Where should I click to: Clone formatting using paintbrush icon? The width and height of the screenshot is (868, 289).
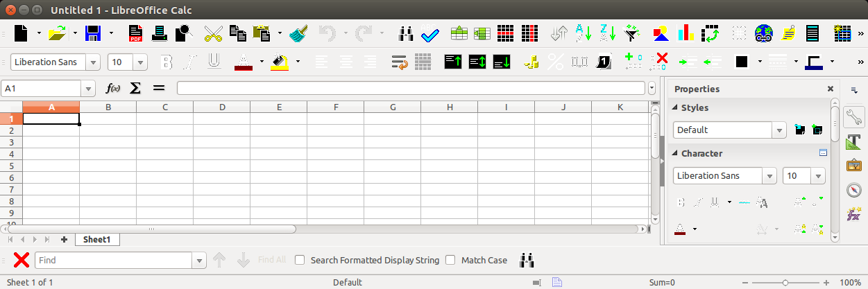pos(298,33)
